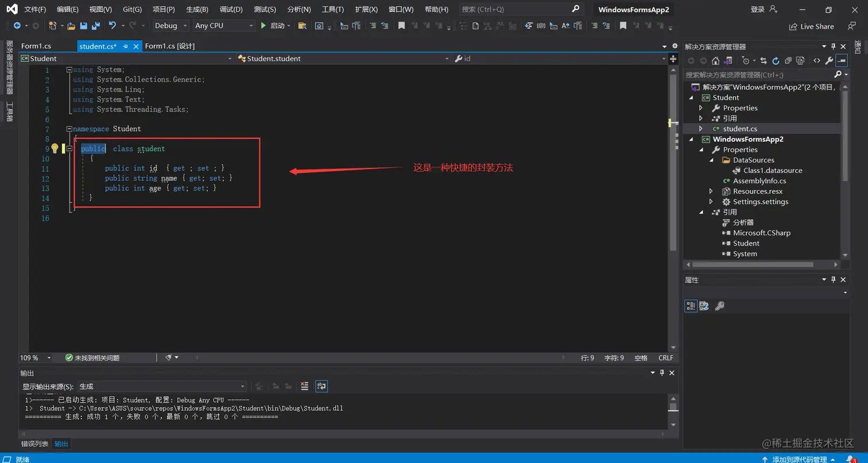The image size is (868, 463).
Task: Toggle Word Wrap in Output panel
Action: 321,386
